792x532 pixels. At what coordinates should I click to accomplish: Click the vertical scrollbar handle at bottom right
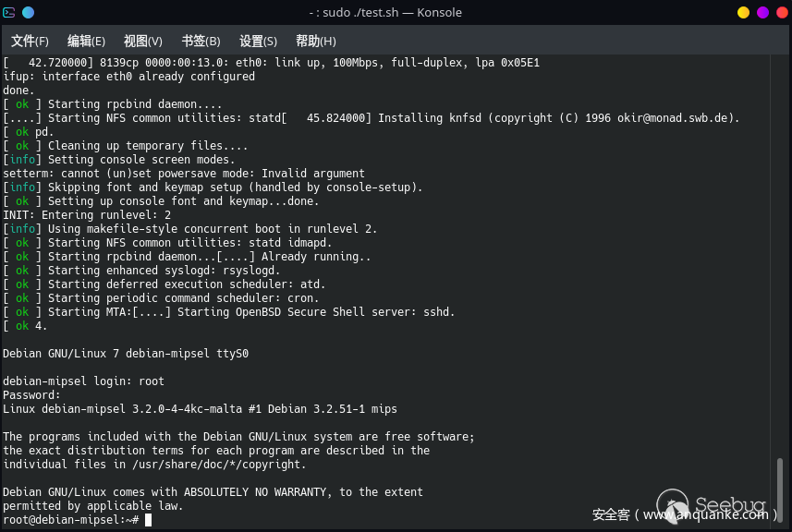coord(781,488)
